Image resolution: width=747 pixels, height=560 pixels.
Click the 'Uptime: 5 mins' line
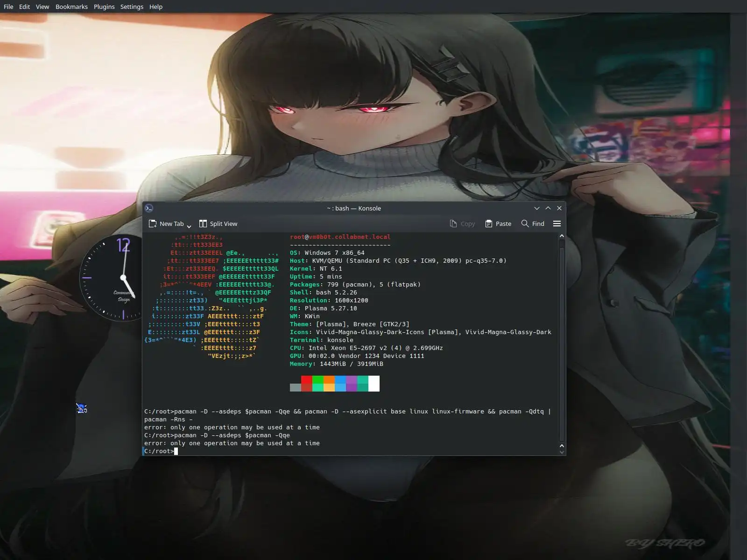point(316,277)
